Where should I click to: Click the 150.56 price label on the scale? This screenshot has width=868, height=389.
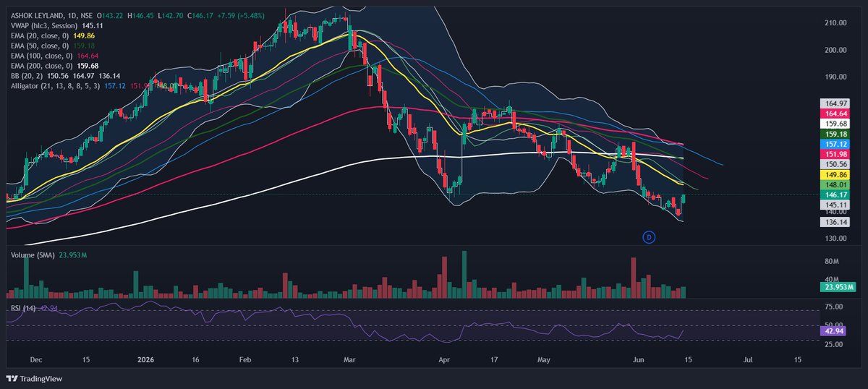coord(836,164)
